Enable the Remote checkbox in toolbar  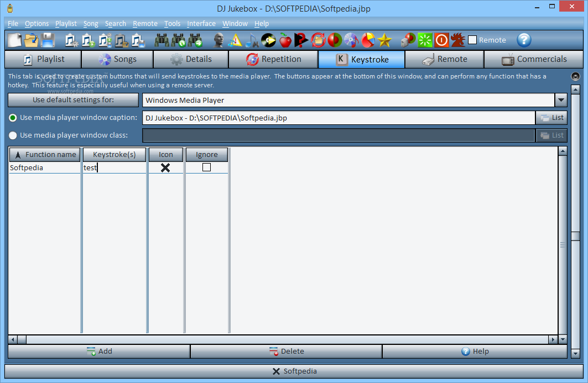pyautogui.click(x=472, y=40)
